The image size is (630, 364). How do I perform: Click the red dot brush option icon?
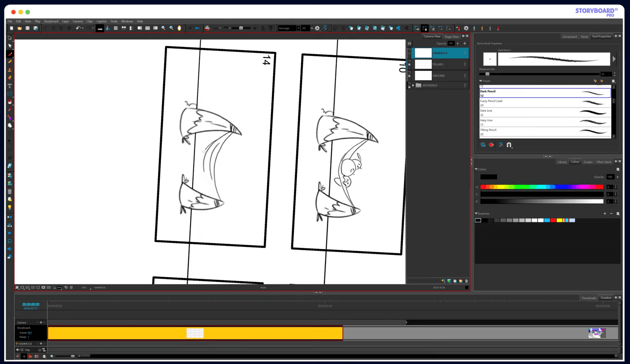pyautogui.click(x=491, y=145)
